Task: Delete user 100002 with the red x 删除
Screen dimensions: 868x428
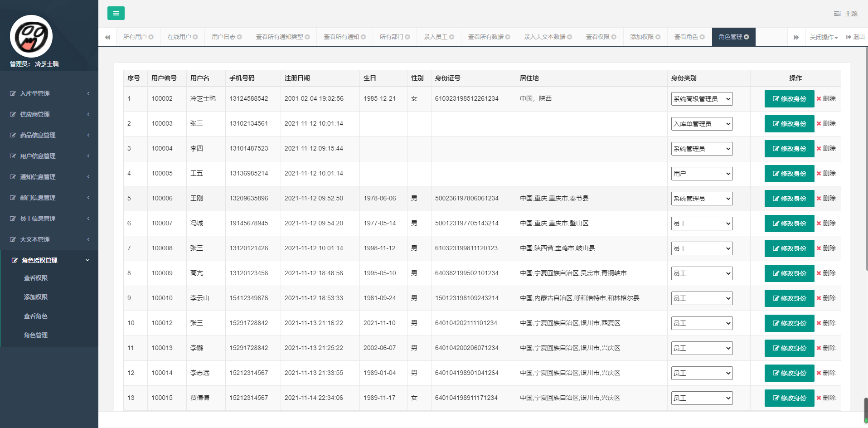Action: [826, 98]
